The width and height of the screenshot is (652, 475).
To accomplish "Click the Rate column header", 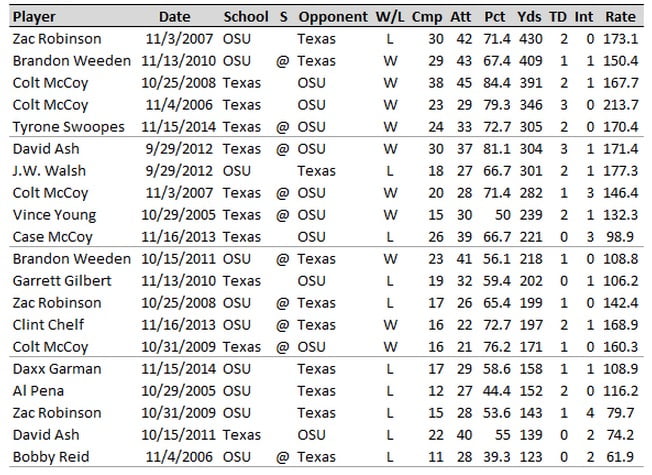I will (x=620, y=17).
